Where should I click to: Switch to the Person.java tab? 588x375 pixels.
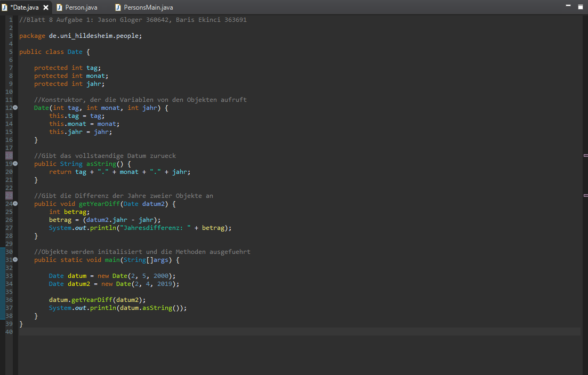pos(81,7)
